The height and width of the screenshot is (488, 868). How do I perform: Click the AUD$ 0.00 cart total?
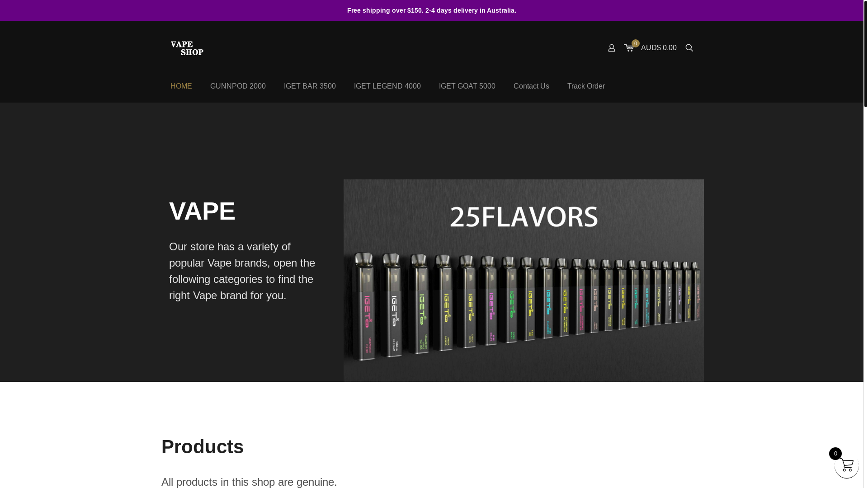(x=659, y=48)
